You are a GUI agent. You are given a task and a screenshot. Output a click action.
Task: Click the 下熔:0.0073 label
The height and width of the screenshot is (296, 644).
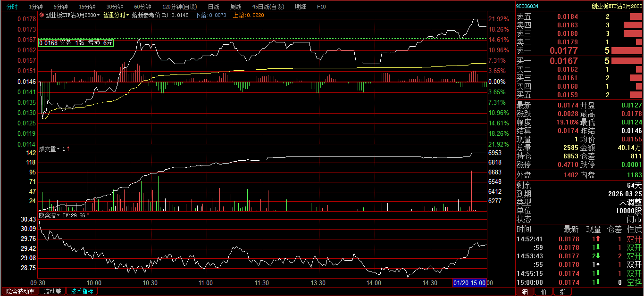click(211, 15)
